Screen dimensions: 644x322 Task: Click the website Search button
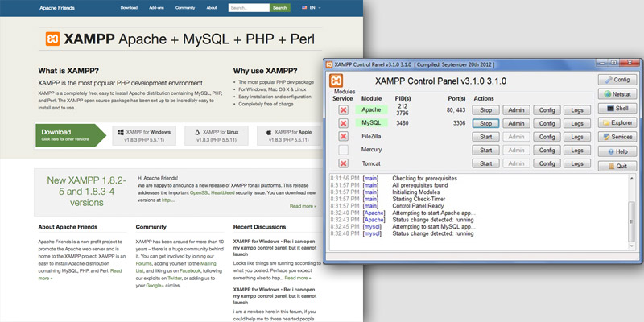pyautogui.click(x=279, y=8)
